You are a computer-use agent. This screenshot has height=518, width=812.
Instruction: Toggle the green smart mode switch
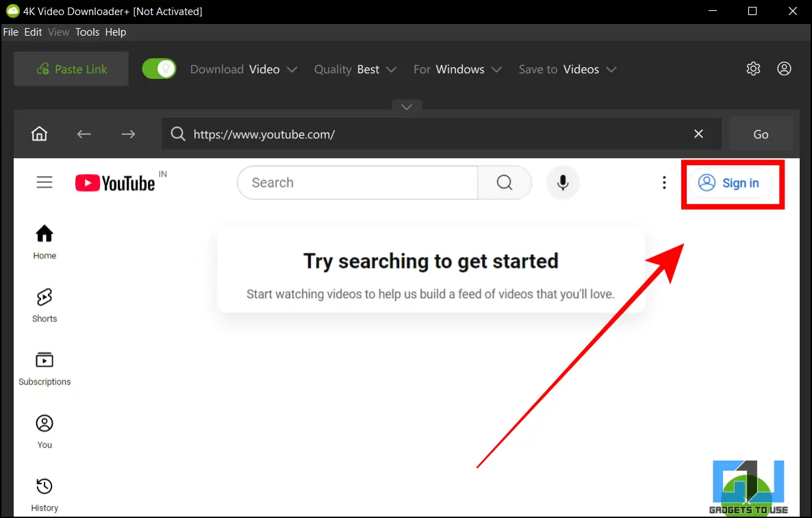tap(159, 69)
